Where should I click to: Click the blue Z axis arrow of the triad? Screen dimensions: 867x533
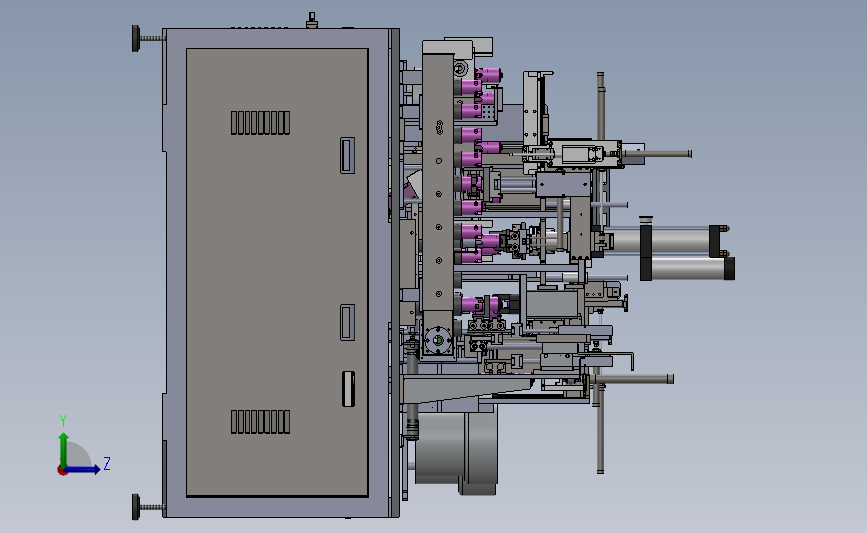pyautogui.click(x=83, y=469)
